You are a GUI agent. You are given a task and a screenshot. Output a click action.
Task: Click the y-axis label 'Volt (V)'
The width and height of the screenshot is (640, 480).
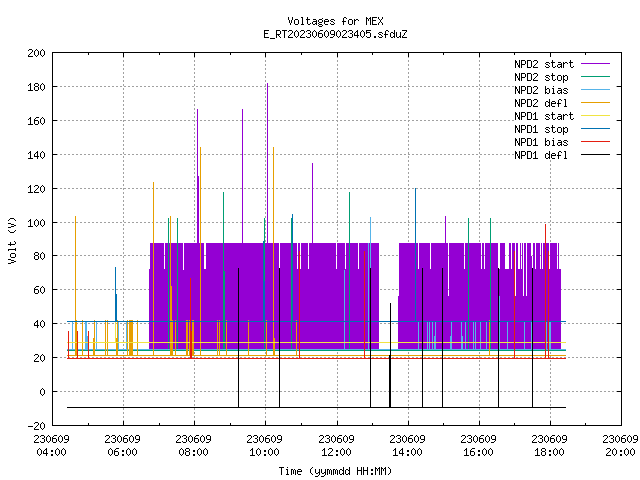click(x=12, y=241)
